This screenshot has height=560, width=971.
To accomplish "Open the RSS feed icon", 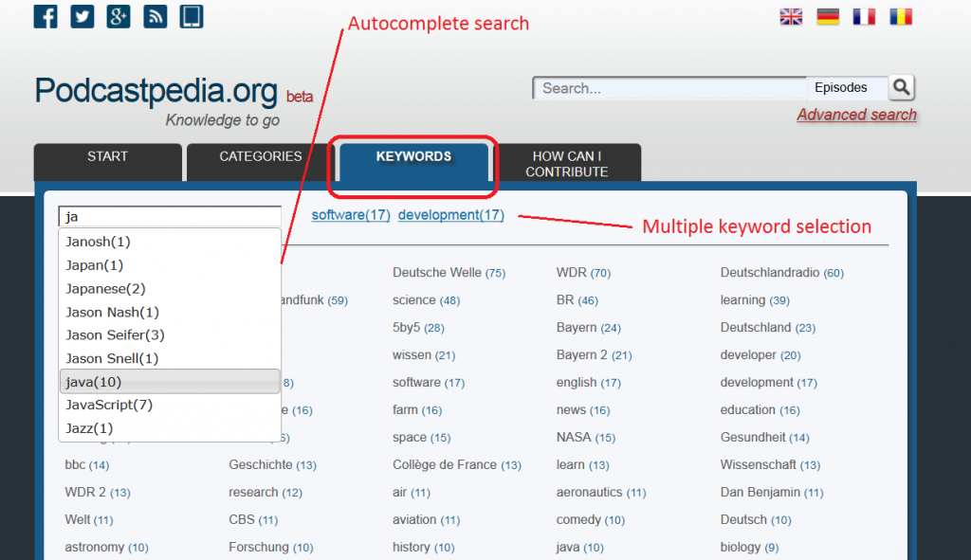I will [156, 16].
